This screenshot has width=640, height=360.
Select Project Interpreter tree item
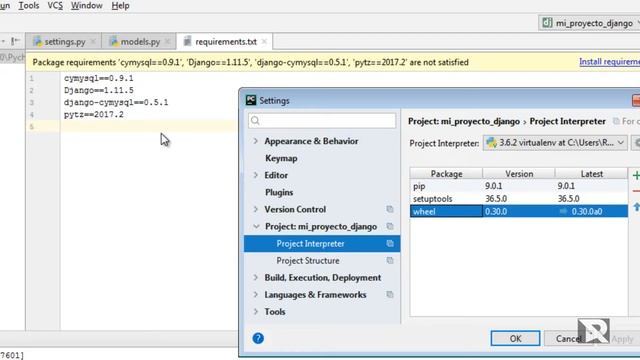tap(322, 244)
